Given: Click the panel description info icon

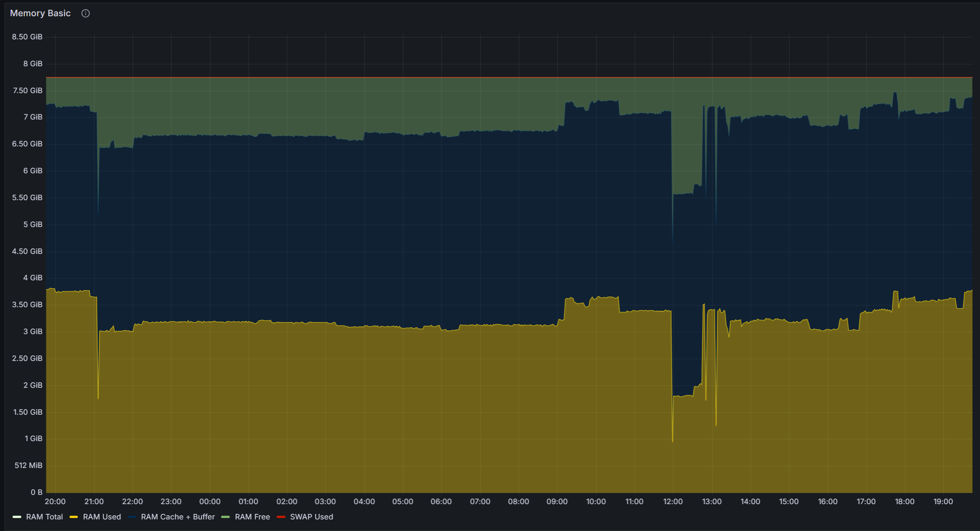Looking at the screenshot, I should pyautogui.click(x=85, y=13).
